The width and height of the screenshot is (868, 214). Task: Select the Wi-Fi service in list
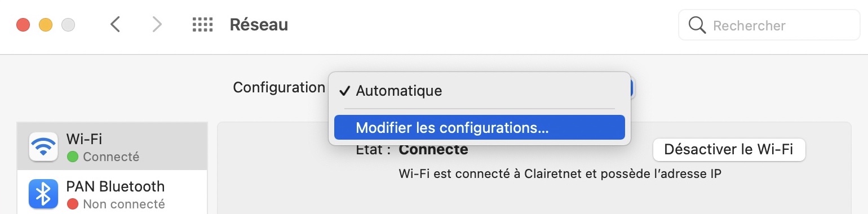(112, 146)
